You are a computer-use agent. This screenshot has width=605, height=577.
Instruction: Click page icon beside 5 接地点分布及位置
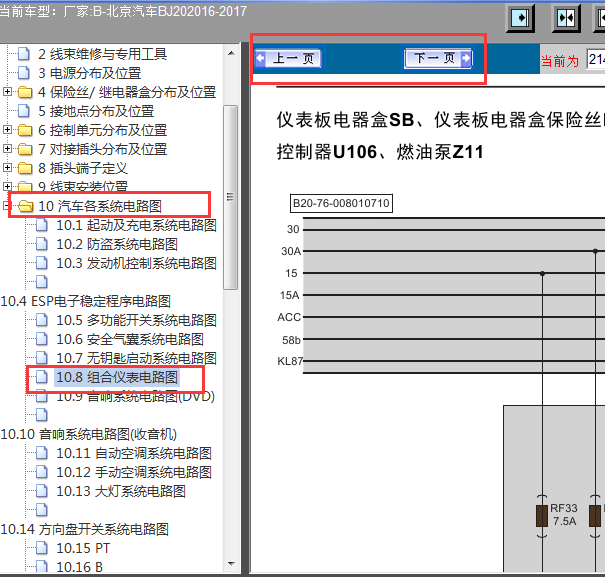click(x=24, y=111)
